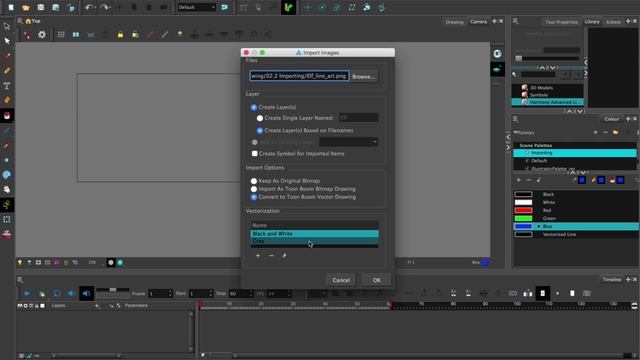Switch to the Drawing view tab

(x=454, y=22)
